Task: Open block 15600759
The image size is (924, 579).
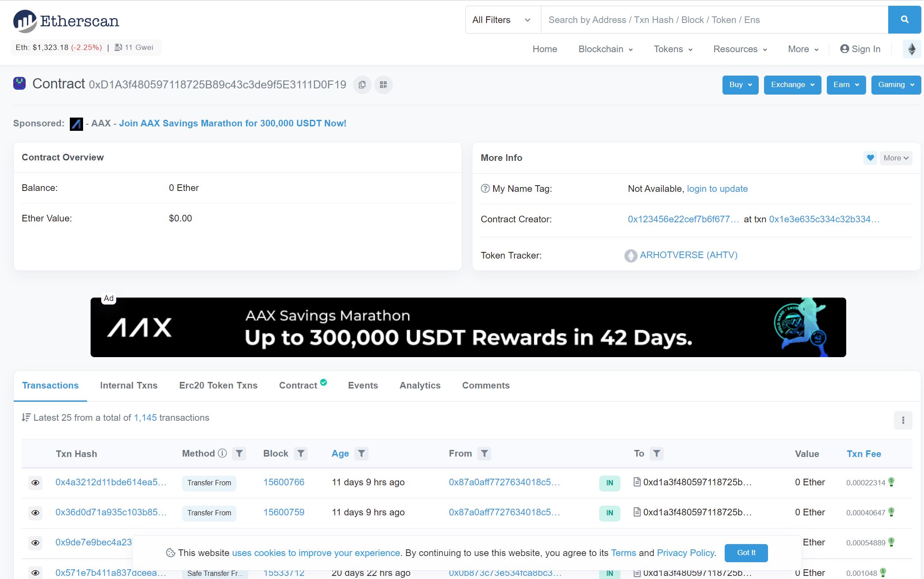Action: 284,512
